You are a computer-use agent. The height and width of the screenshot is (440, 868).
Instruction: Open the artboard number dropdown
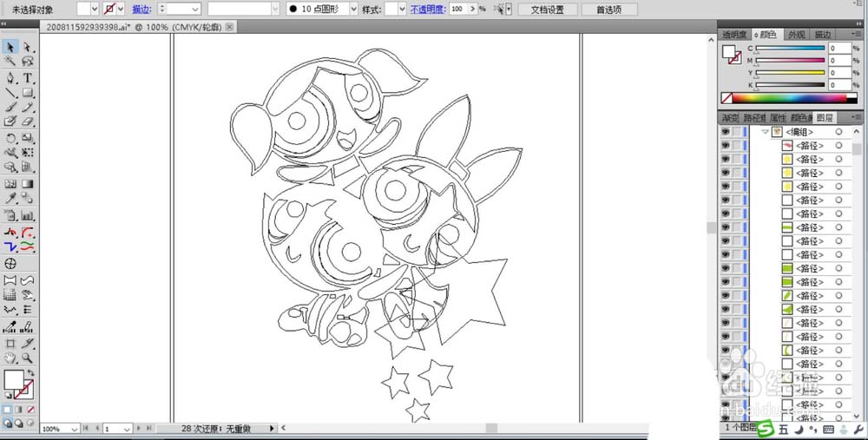pos(127,429)
